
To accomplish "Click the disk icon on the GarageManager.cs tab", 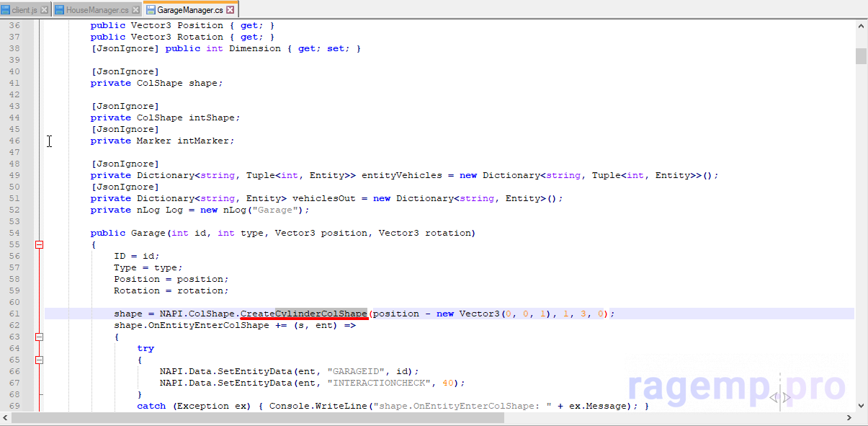I will [150, 10].
